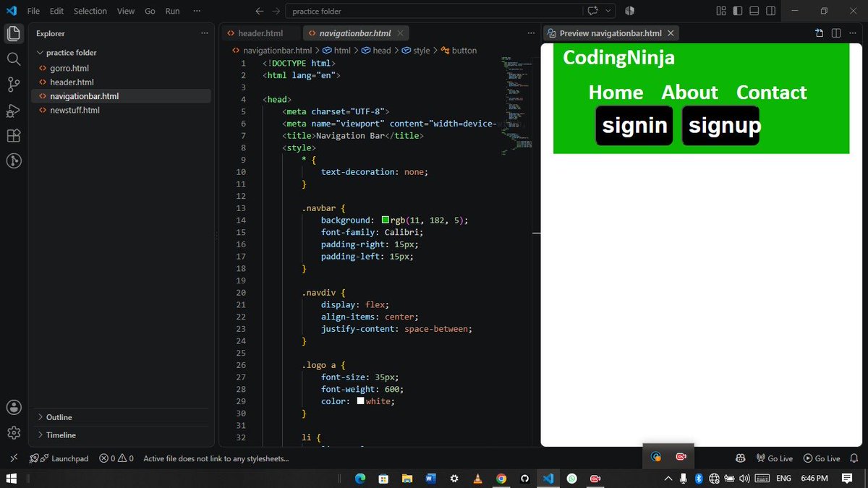Click the remote window icon in status bar
The height and width of the screenshot is (488, 868).
pos(13,458)
